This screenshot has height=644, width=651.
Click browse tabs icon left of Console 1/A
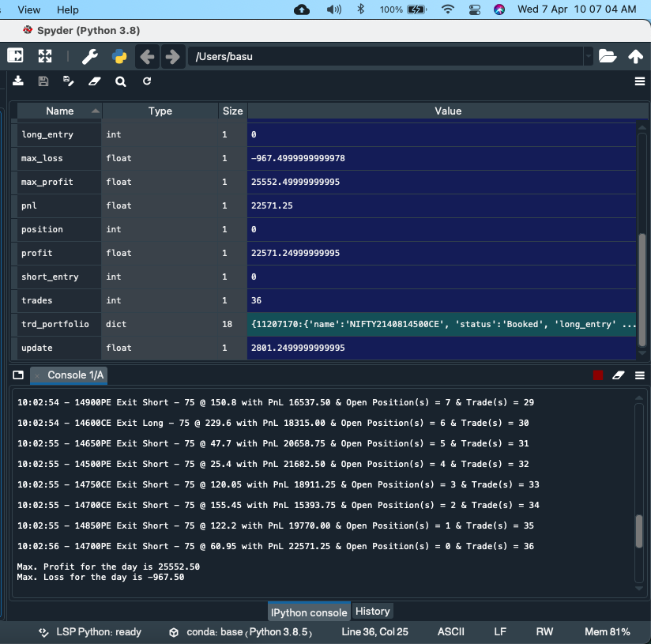coord(18,375)
